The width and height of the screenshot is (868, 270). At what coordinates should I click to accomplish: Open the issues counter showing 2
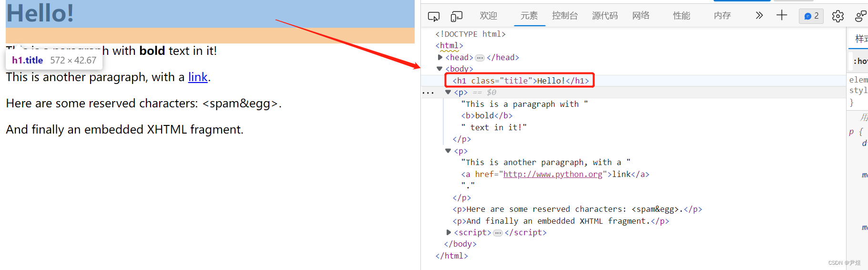[x=811, y=16]
